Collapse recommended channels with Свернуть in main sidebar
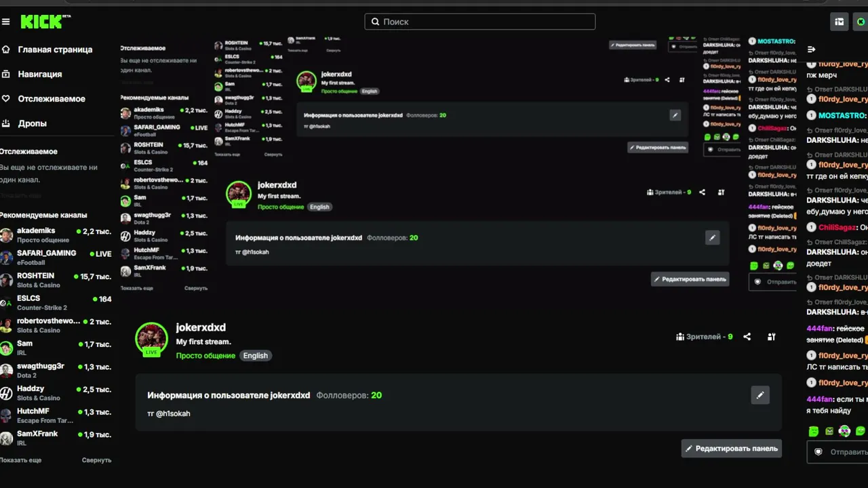 [x=97, y=460]
